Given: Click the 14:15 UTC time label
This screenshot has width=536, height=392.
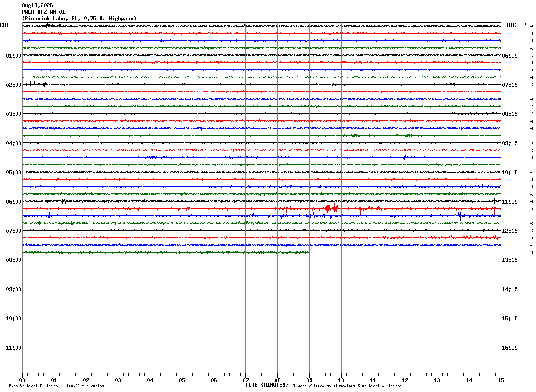Looking at the screenshot, I should pyautogui.click(x=509, y=289).
